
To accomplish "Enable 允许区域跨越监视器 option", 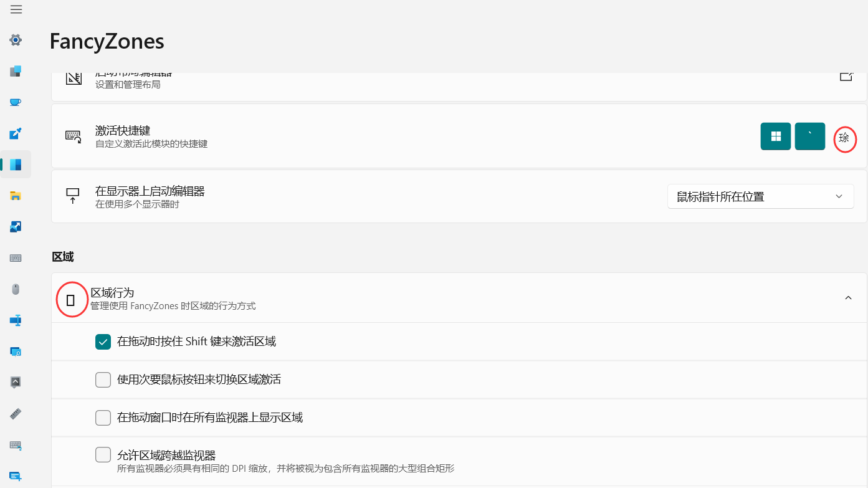I will click(x=103, y=454).
